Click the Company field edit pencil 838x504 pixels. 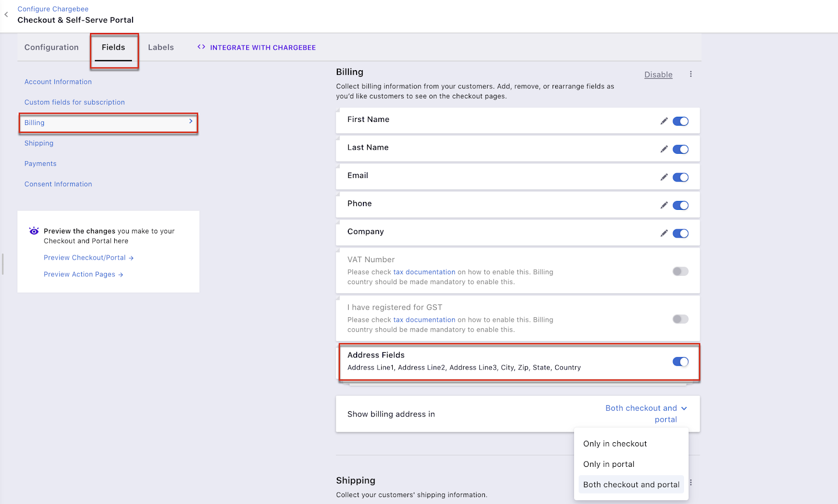[664, 233]
